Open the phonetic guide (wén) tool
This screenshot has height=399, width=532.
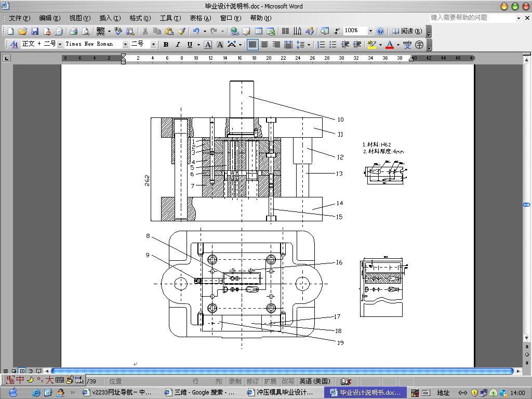pos(407,45)
